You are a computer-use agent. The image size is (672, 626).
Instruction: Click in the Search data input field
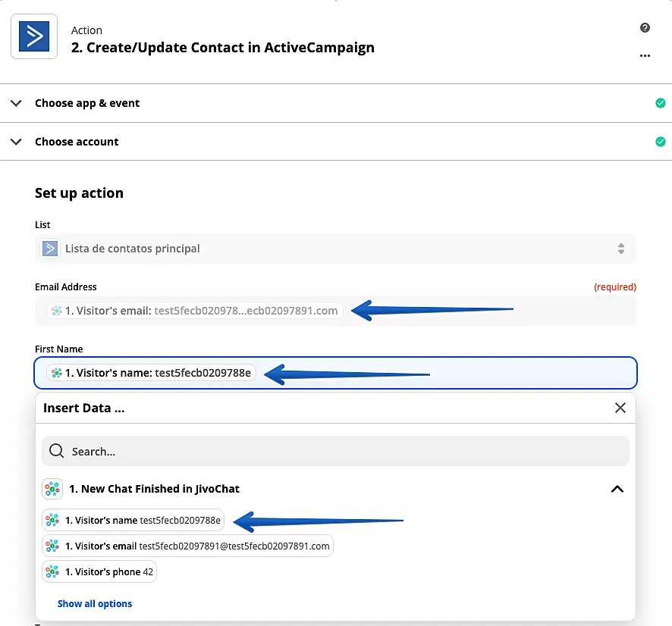click(x=341, y=452)
